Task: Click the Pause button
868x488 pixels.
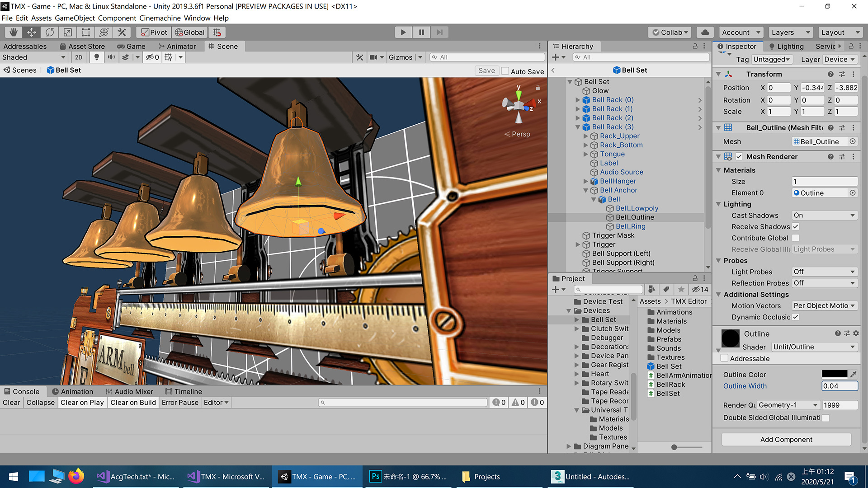Action: pos(421,32)
